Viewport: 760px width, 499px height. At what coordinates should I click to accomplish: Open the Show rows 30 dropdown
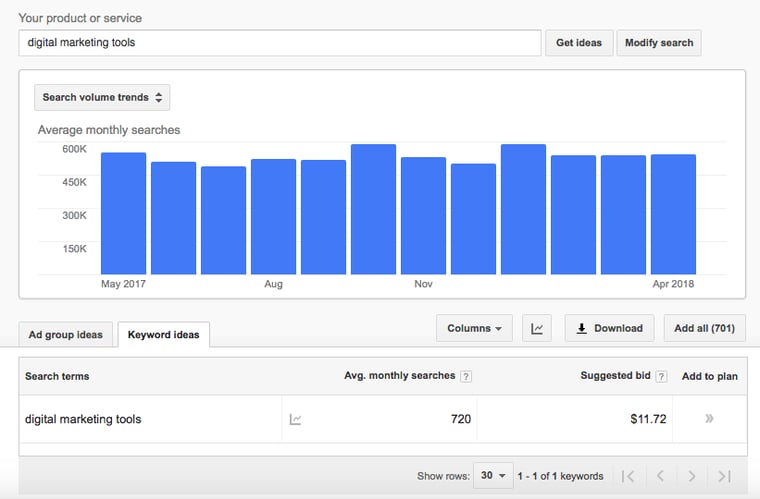coord(493,476)
